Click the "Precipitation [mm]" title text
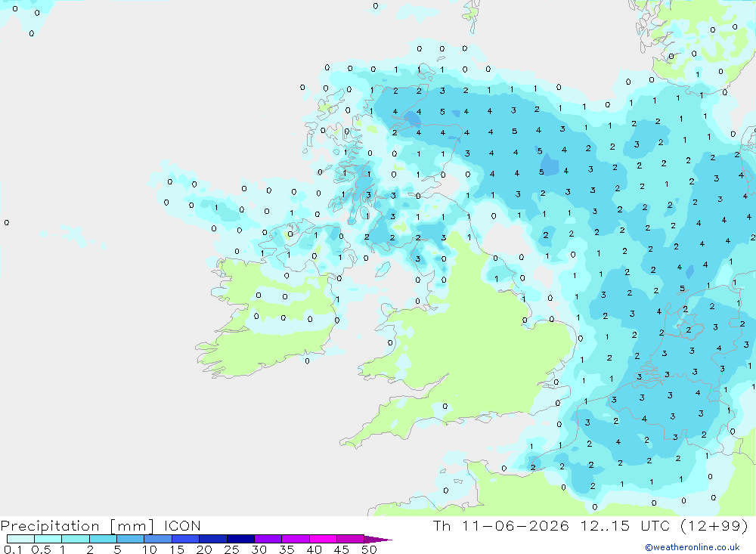 (78, 526)
